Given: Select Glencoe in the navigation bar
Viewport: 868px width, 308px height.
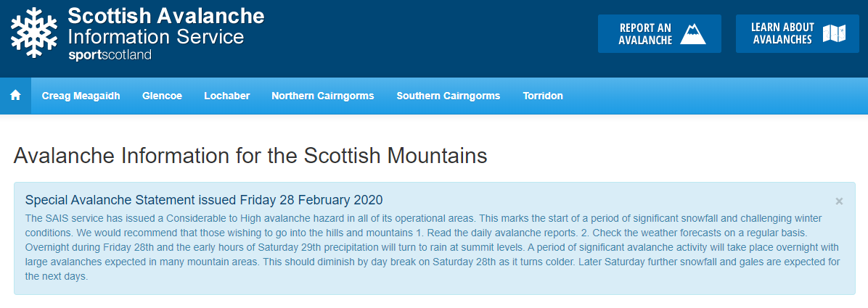Looking at the screenshot, I should 162,96.
